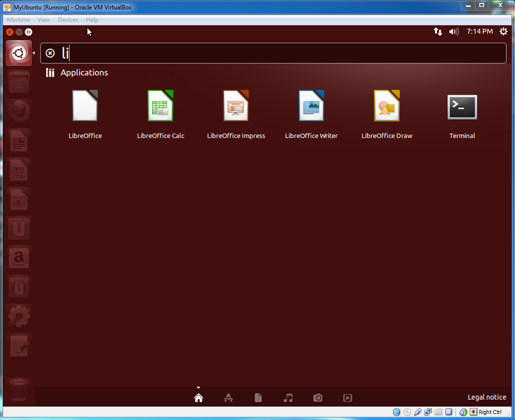Open the network indicator menu
The width and height of the screenshot is (515, 420).
pyautogui.click(x=438, y=32)
